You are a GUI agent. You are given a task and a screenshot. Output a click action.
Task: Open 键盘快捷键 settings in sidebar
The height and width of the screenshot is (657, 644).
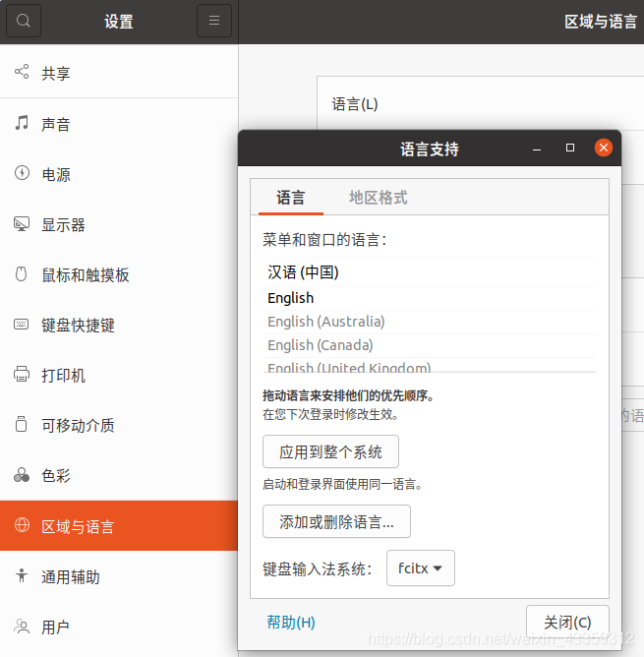[x=79, y=326]
